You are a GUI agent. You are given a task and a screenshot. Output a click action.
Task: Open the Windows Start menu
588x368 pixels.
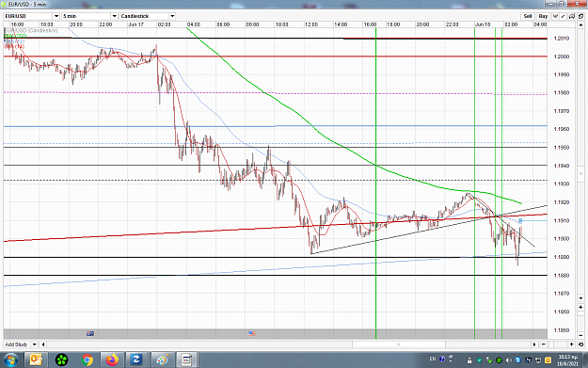click(10, 360)
